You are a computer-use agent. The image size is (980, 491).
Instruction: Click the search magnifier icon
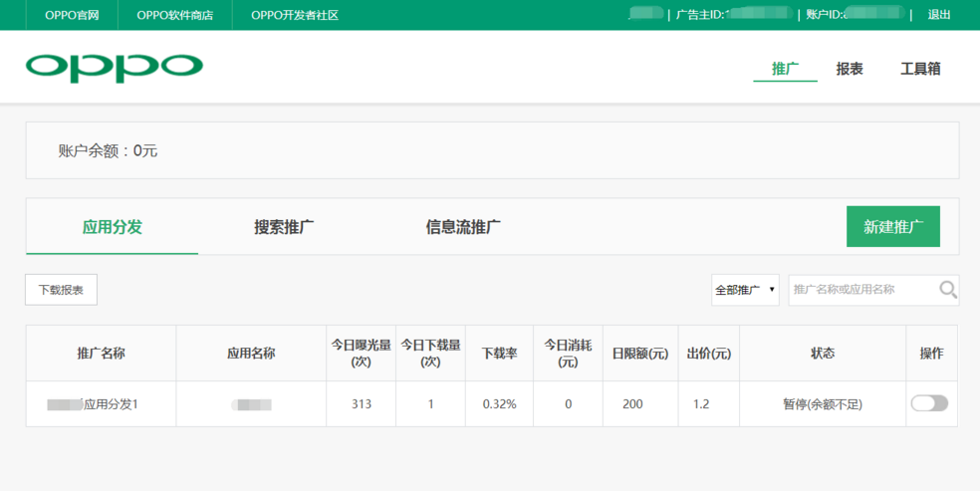[948, 290]
